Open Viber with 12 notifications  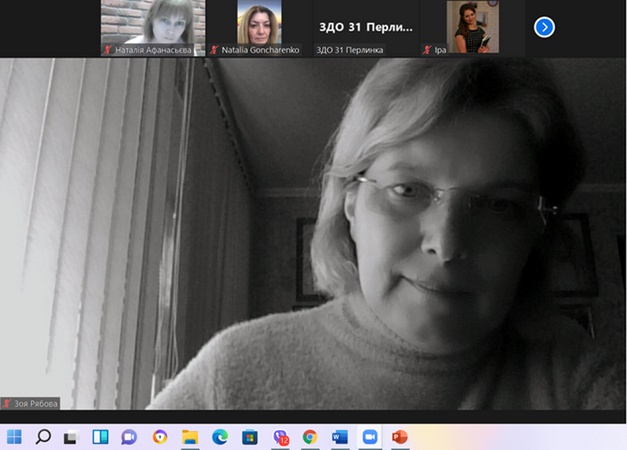tap(280, 437)
